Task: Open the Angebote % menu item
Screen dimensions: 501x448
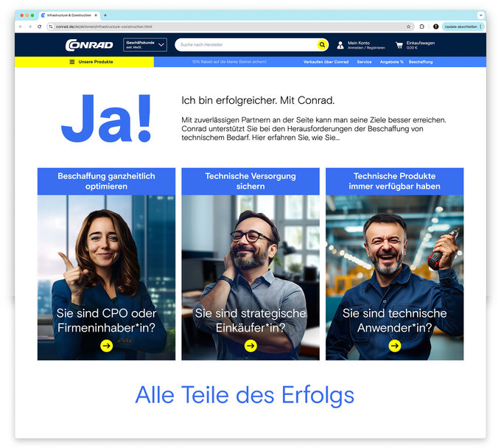Action: 391,62
